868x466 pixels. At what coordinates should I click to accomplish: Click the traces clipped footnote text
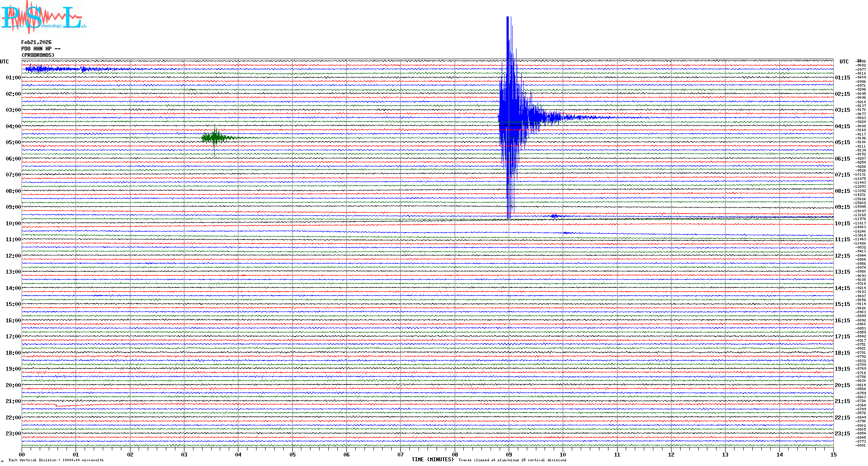click(512, 460)
